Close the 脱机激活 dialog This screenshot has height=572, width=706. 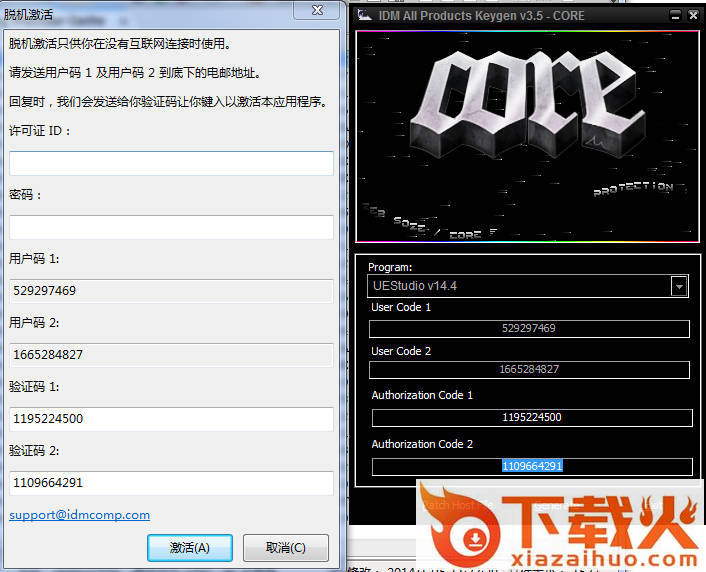click(x=317, y=10)
